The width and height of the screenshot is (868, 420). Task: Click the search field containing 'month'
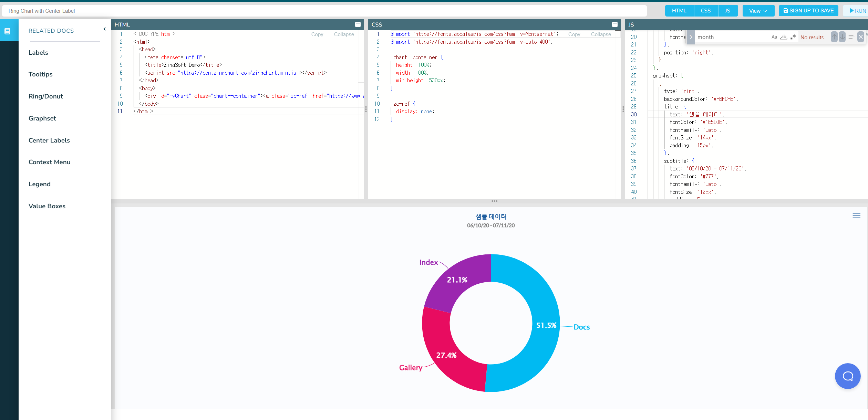(x=732, y=37)
